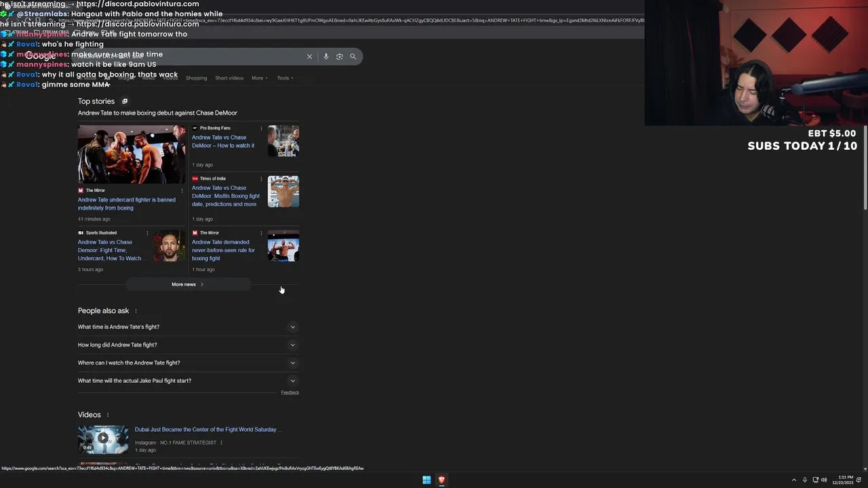Screen dimensions: 868x488
Task: Expand 'Where can I watch the Andrew Tate fight?'
Action: pos(189,363)
